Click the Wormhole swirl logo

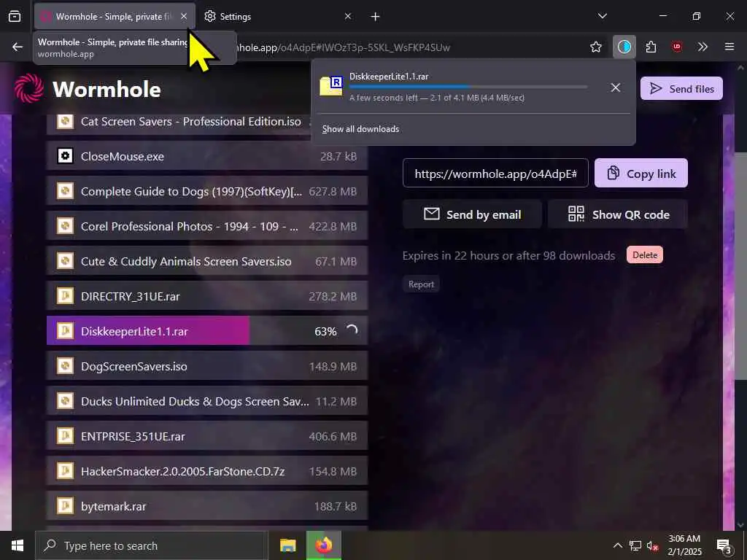pos(28,88)
